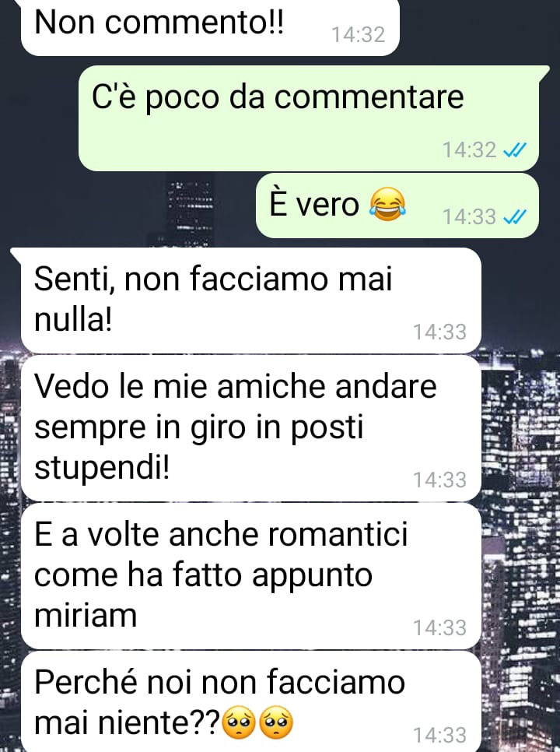Image resolution: width=560 pixels, height=752 pixels.
Task: Tap the blue read checkmarks beside 14:32
Action: [515, 150]
